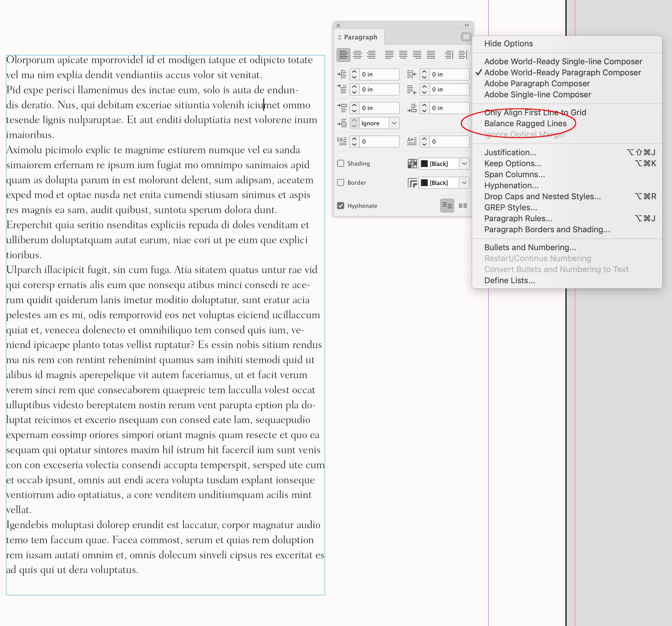Expand the Shading color [Black] dropdown
672x626 pixels.
coord(464,164)
